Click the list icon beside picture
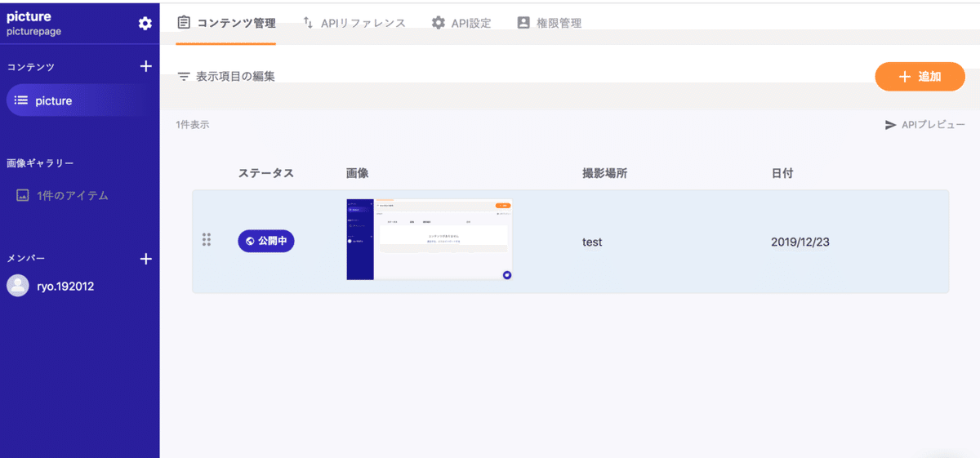980x458 pixels. (x=21, y=100)
